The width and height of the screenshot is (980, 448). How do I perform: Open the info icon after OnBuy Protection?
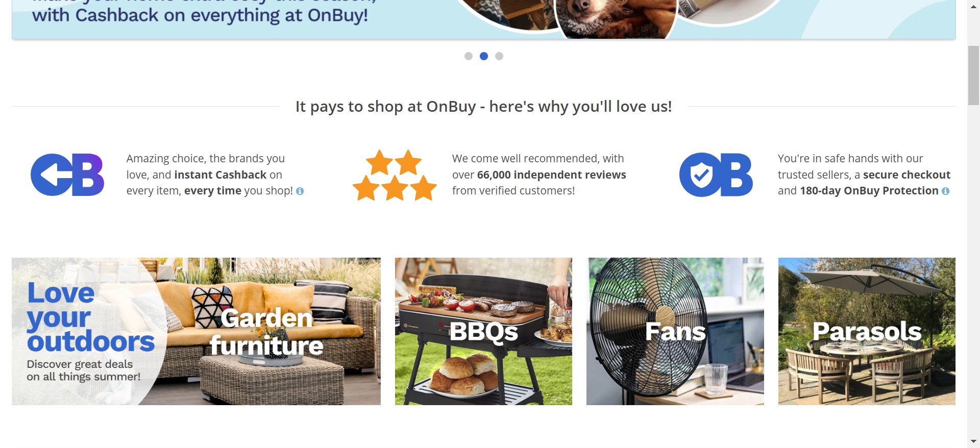945,191
